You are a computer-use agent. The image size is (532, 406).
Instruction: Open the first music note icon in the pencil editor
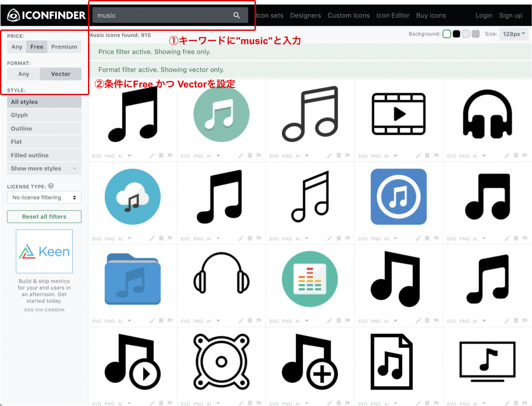[x=152, y=155]
